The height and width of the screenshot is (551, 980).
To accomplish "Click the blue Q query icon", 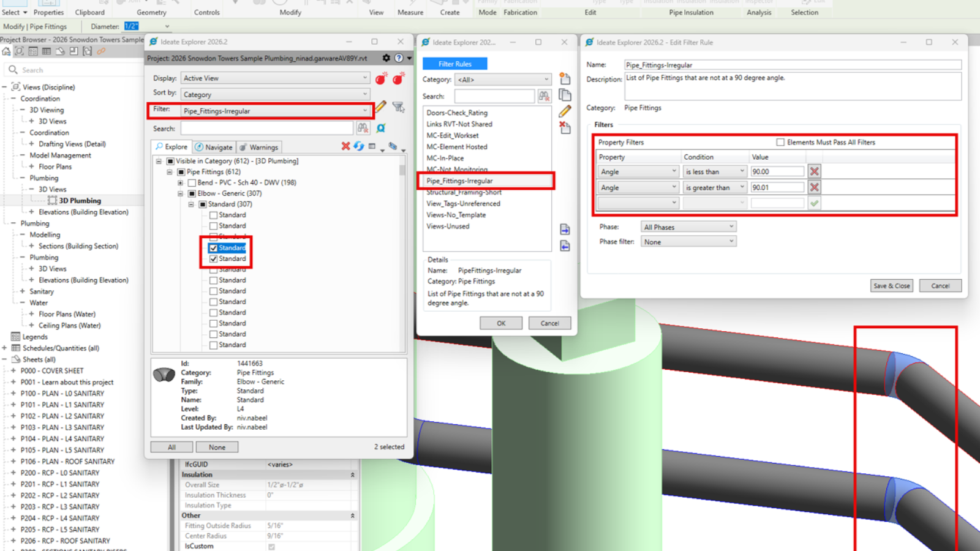I will coord(381,128).
